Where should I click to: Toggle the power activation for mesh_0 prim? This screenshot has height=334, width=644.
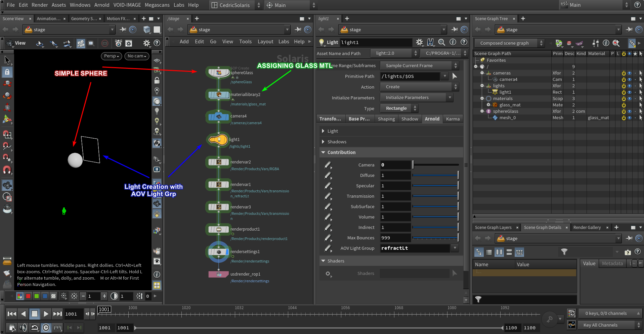tap(624, 117)
